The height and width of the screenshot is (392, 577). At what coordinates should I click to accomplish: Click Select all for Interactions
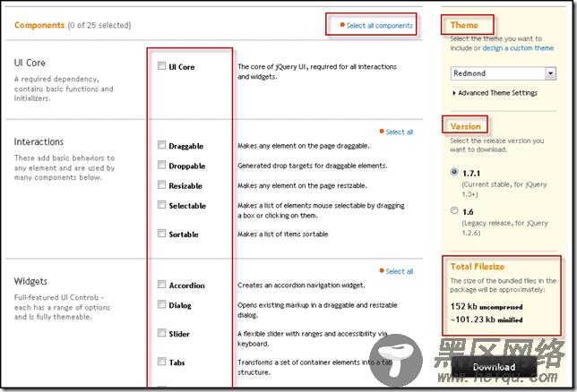(x=400, y=132)
